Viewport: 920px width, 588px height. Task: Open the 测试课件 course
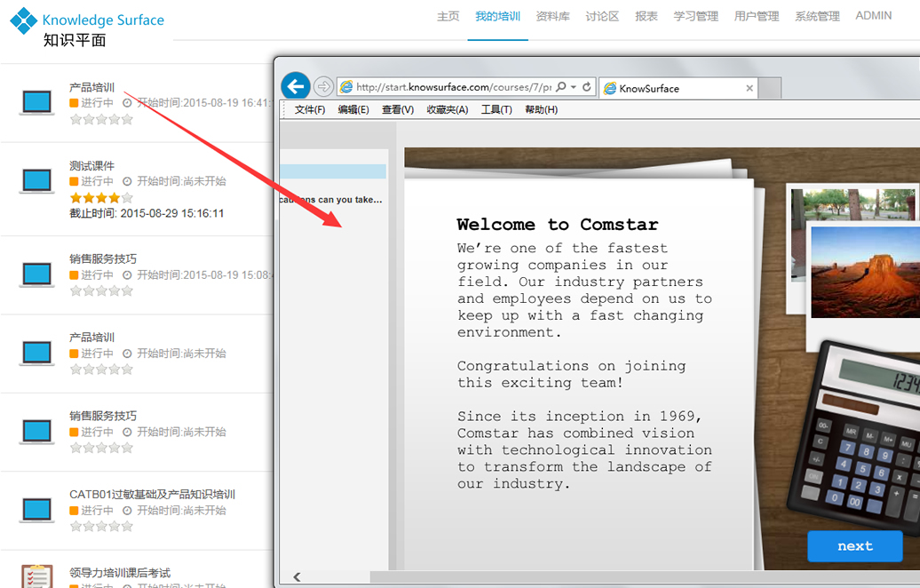coord(91,166)
